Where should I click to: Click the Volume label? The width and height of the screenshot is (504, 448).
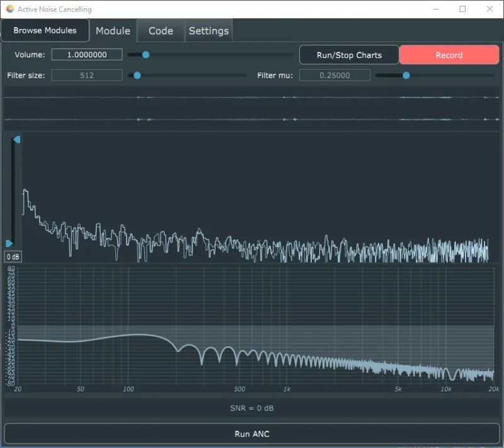[30, 55]
